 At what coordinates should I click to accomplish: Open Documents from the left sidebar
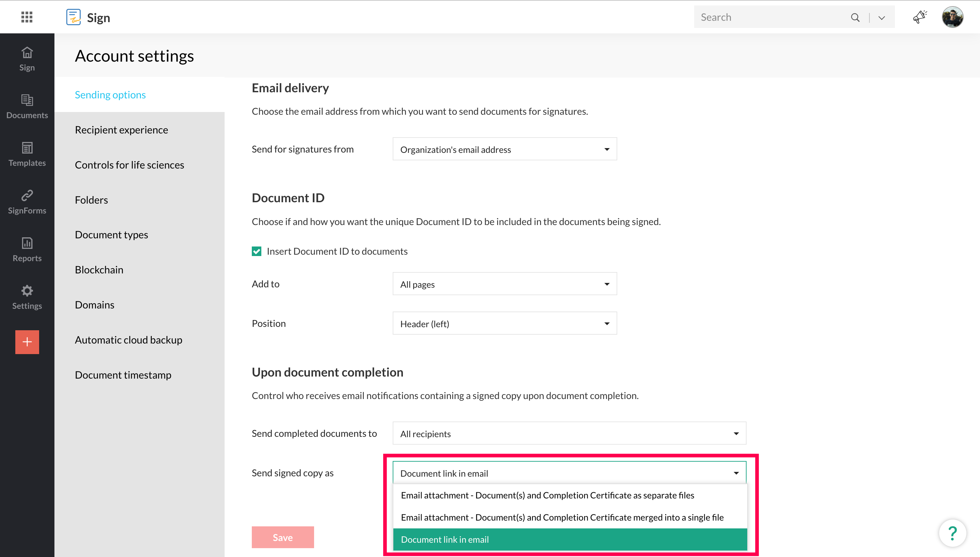[27, 106]
